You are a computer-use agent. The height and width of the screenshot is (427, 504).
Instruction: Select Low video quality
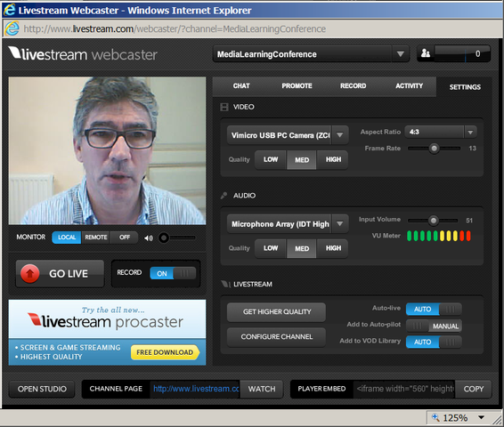271,159
